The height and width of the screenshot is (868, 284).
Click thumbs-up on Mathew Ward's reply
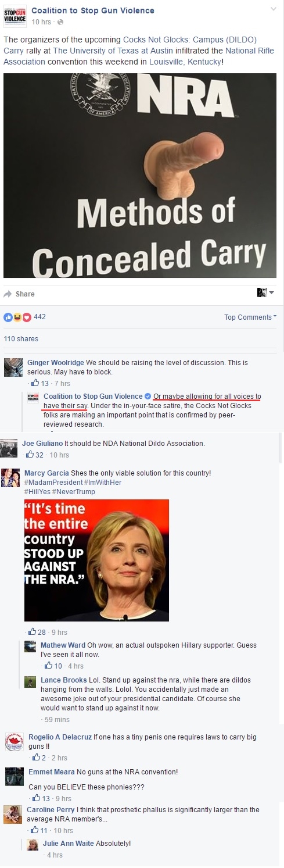[x=49, y=666]
